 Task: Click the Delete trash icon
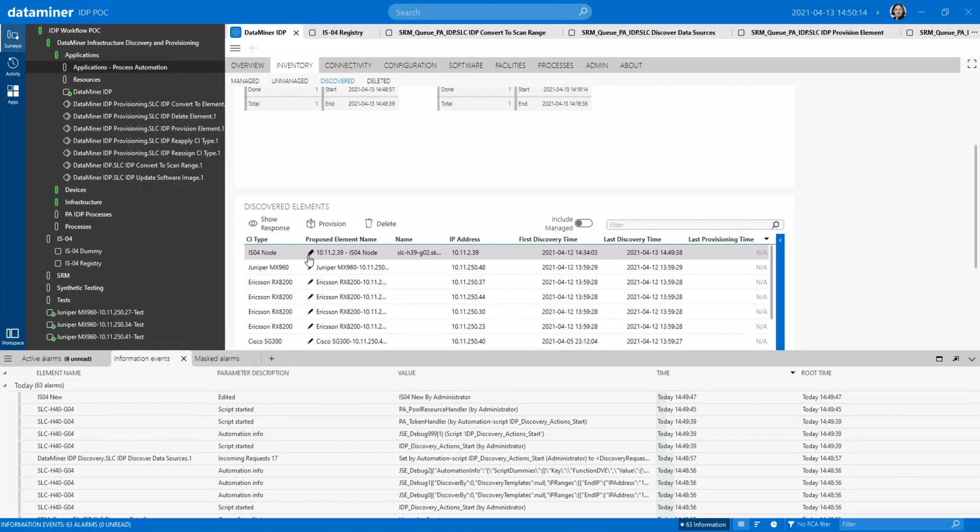click(369, 223)
